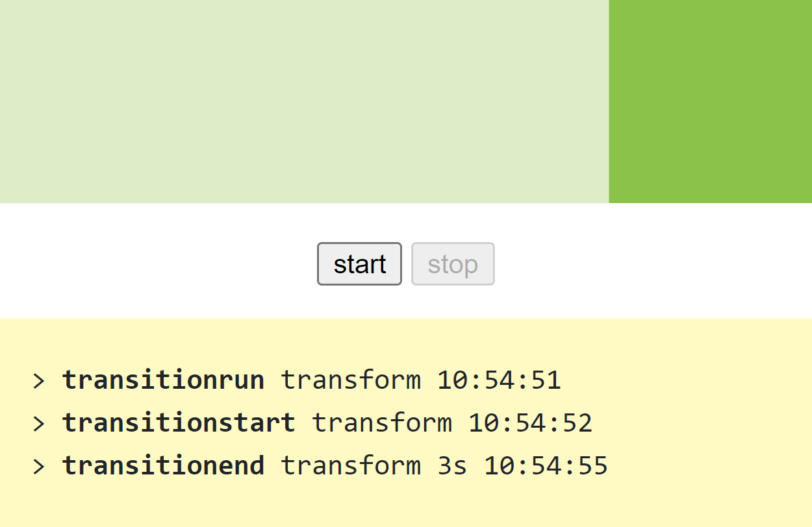Click the dark green animated square

(710, 101)
